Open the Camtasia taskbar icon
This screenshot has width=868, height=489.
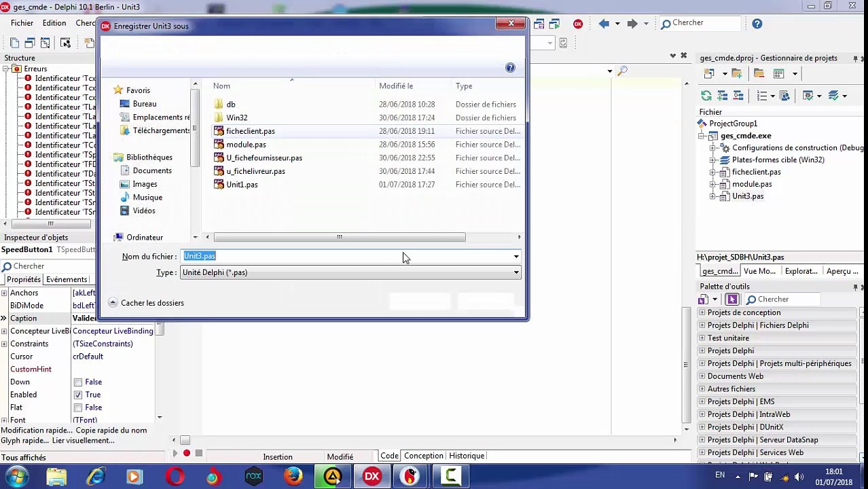click(450, 477)
